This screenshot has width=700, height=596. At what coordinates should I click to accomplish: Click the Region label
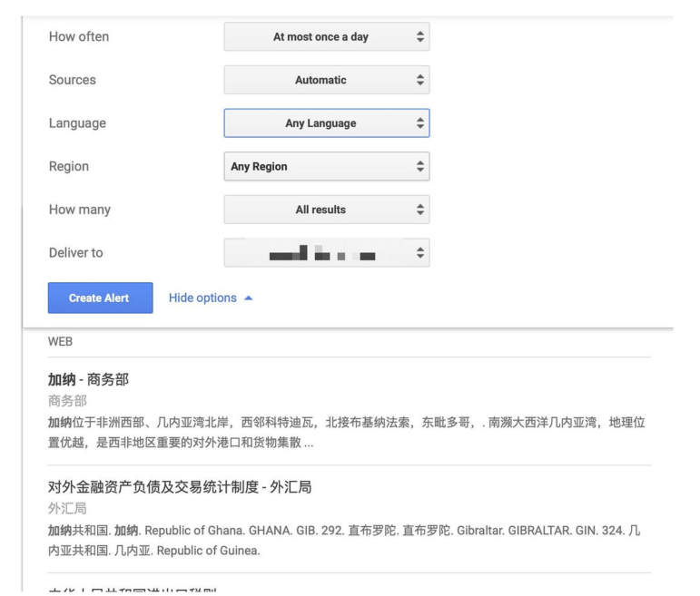69,166
